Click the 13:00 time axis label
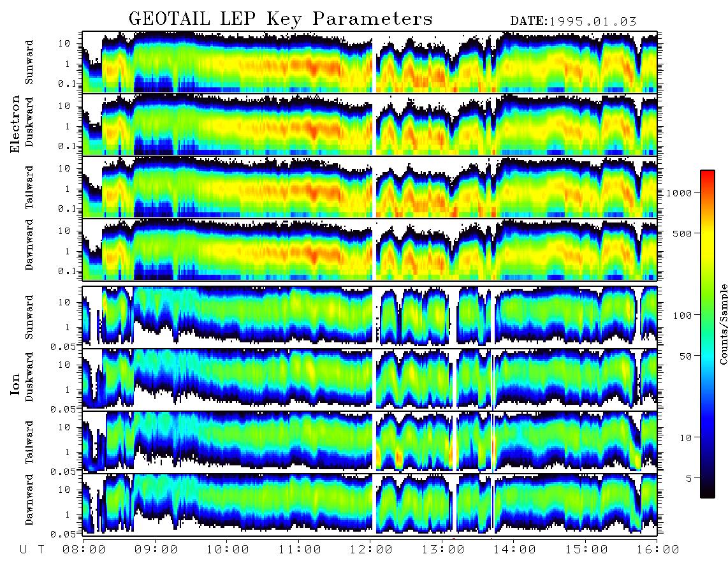728x561 pixels. pos(443,550)
